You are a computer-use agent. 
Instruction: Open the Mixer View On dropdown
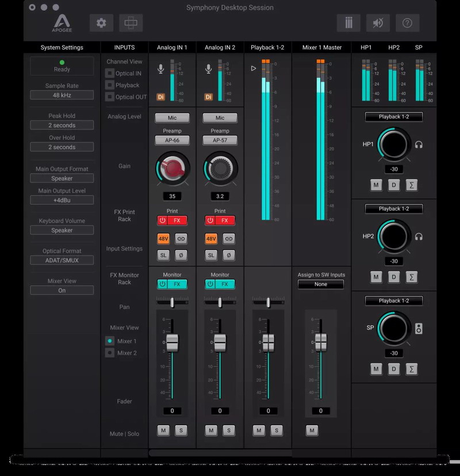pyautogui.click(x=62, y=290)
